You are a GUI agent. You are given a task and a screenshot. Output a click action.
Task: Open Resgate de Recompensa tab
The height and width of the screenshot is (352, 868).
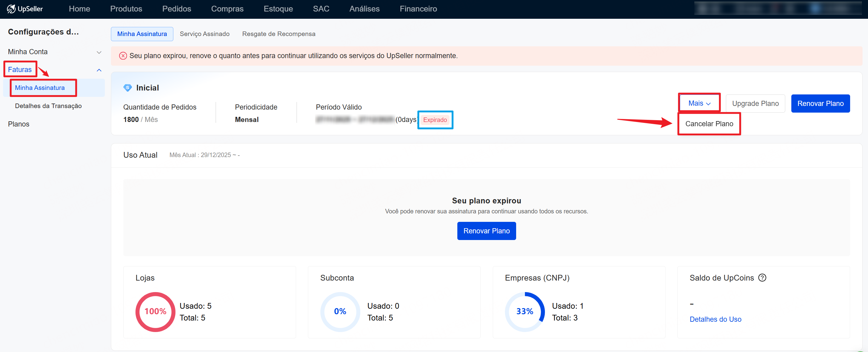tap(279, 34)
